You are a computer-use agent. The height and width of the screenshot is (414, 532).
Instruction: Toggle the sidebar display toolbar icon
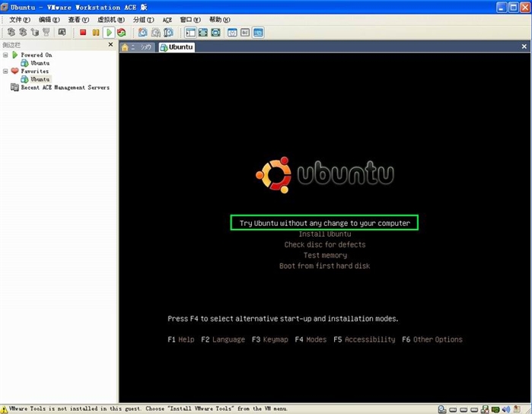coord(190,33)
